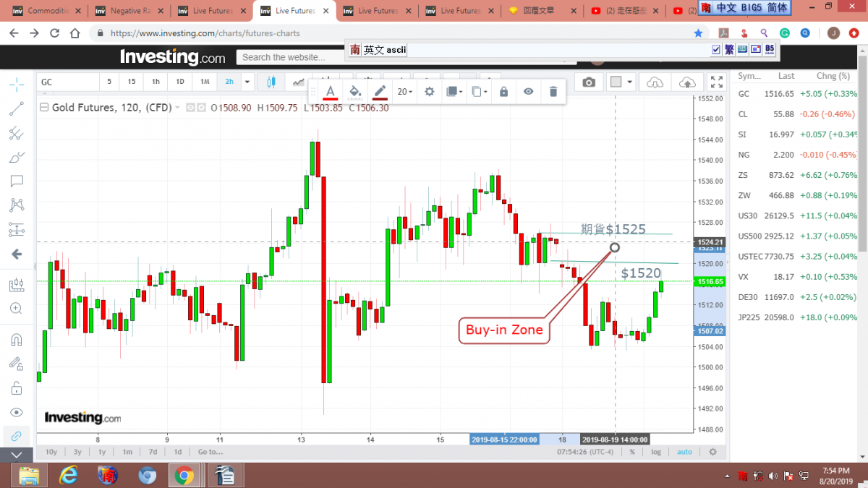This screenshot has width=868, height=488.
Task: Click the left back arrow in sidebar
Action: 17,254
